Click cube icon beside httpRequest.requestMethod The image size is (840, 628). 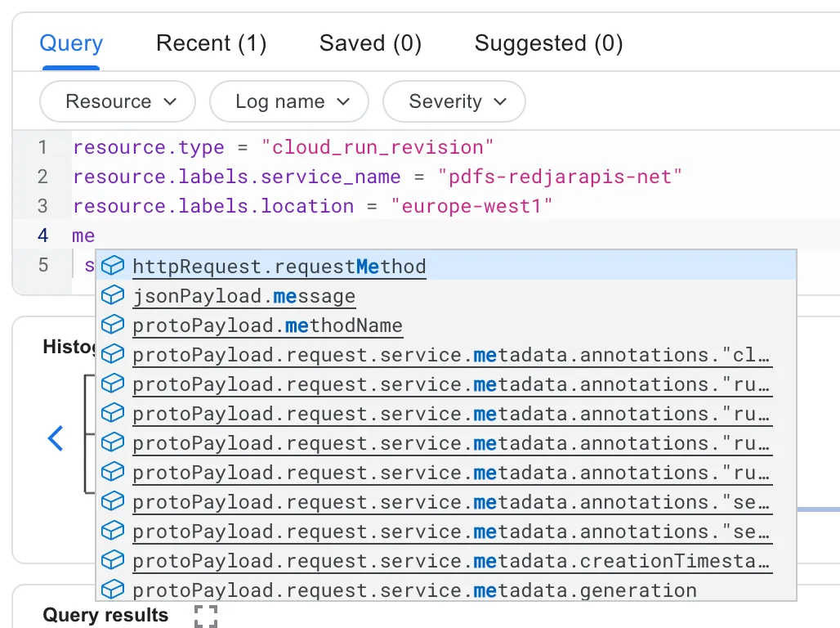(113, 266)
